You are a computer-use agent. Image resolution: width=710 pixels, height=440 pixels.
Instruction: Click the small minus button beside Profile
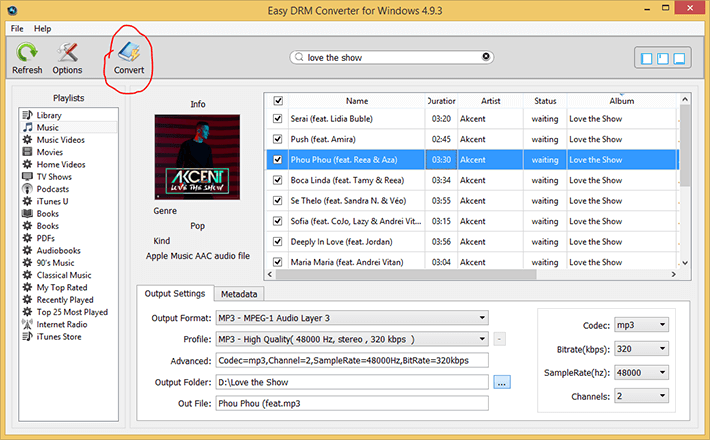(499, 339)
